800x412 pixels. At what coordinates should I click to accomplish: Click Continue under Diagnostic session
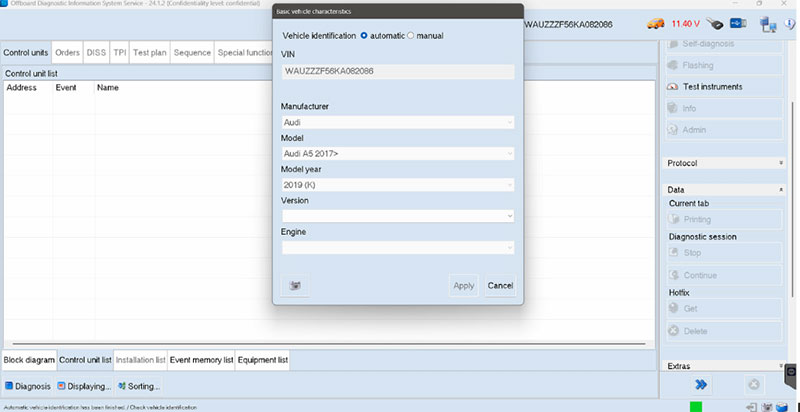tap(723, 275)
